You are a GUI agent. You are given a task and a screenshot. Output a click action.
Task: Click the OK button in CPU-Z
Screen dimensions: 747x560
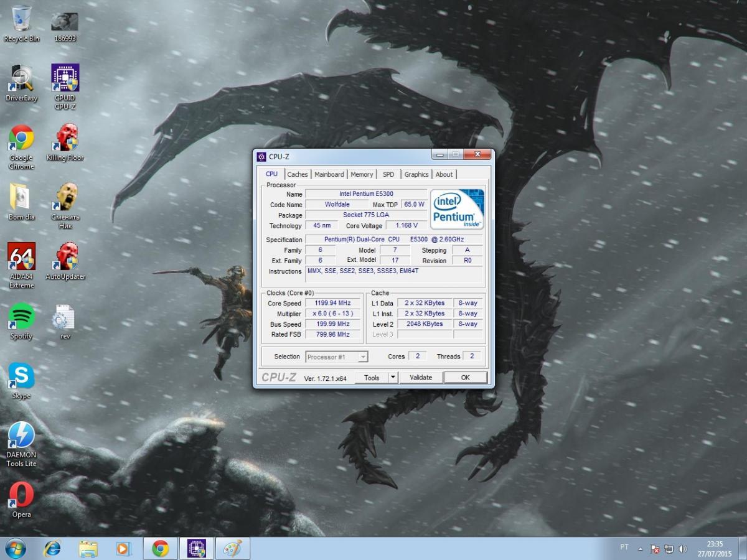(x=465, y=377)
